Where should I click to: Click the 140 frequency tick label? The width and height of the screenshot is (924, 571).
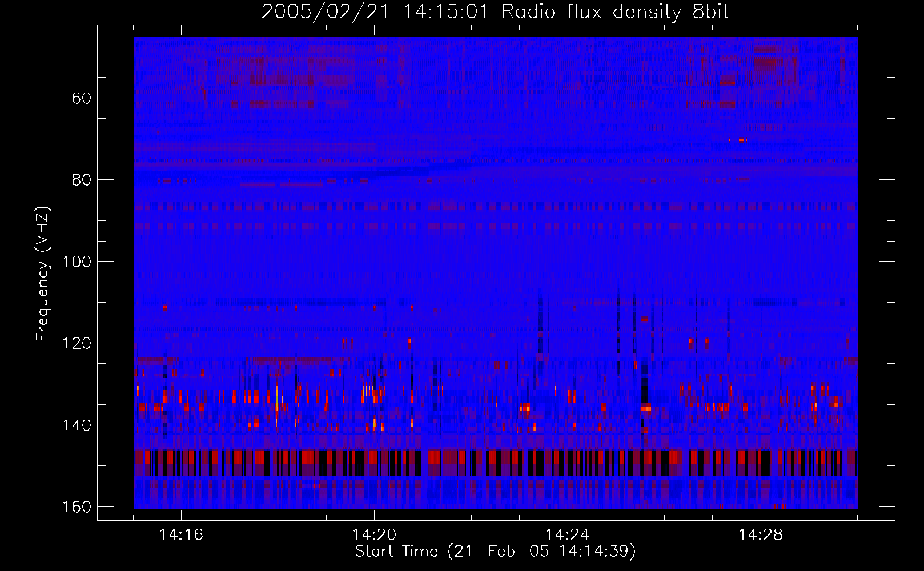pos(77,425)
